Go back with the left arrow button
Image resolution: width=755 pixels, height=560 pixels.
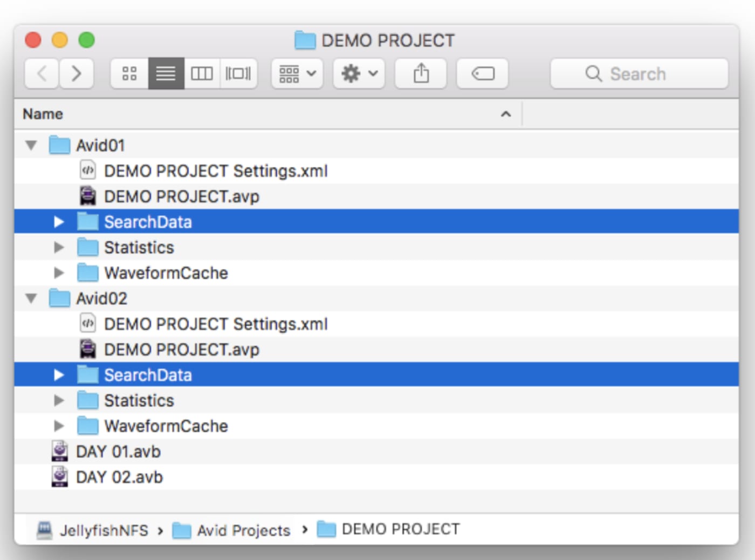coord(42,73)
